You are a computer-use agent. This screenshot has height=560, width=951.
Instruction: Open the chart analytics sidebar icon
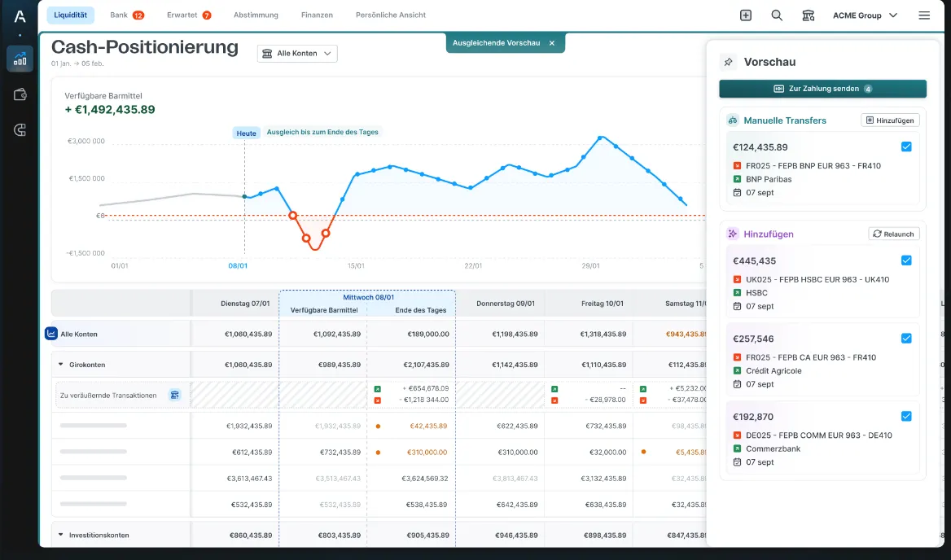click(20, 59)
